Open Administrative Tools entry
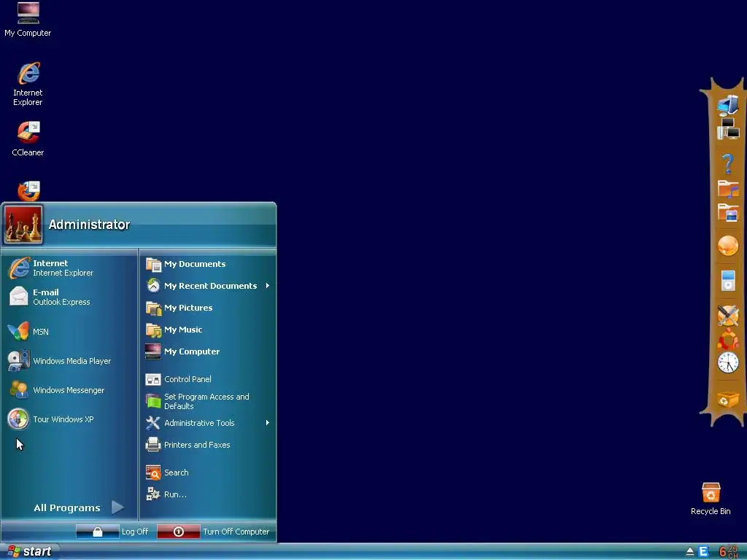The image size is (747, 560). coord(208,423)
